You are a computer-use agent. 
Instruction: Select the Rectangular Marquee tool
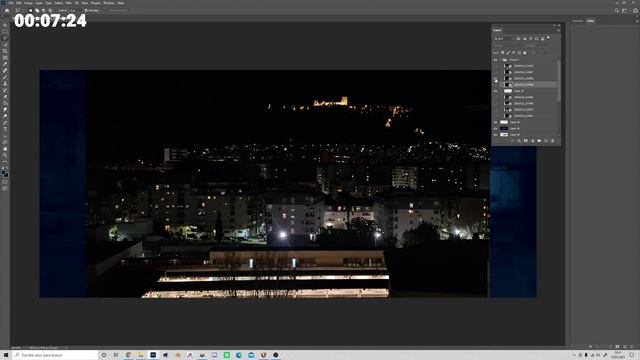tap(5, 31)
